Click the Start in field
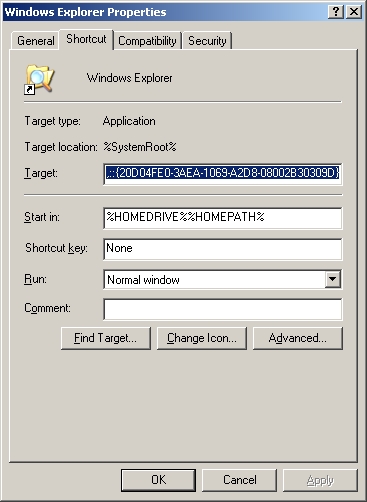Screen dimensions: 367x502 point(223,218)
